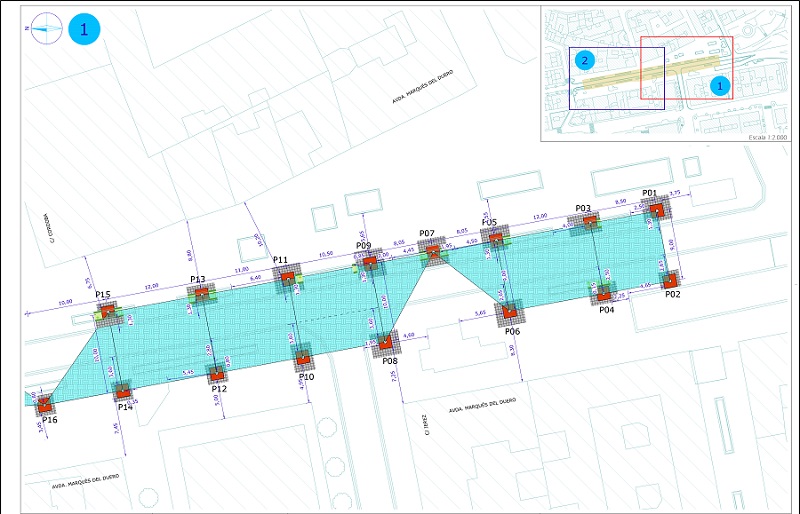Select the red pile marker beside P02
The image size is (800, 514).
[670, 280]
